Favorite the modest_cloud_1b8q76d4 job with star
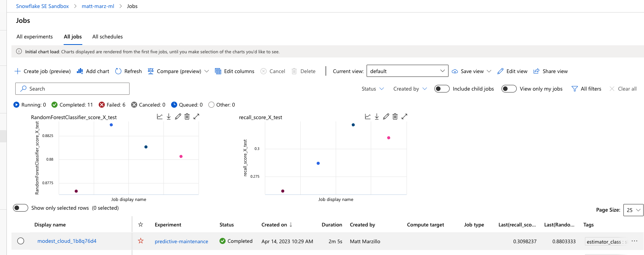Screen dimensions: 644x255 141,241
